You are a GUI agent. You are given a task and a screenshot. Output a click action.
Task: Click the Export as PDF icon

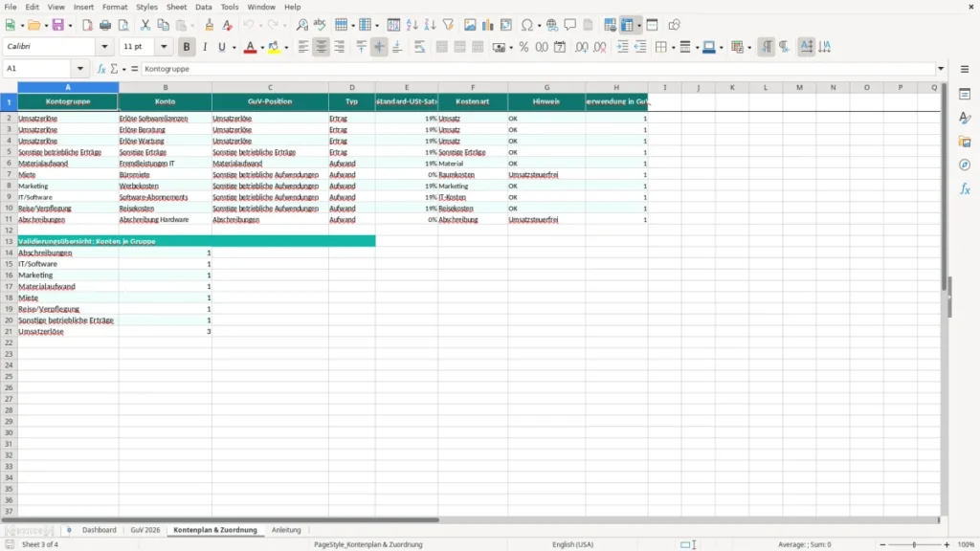[x=87, y=25]
